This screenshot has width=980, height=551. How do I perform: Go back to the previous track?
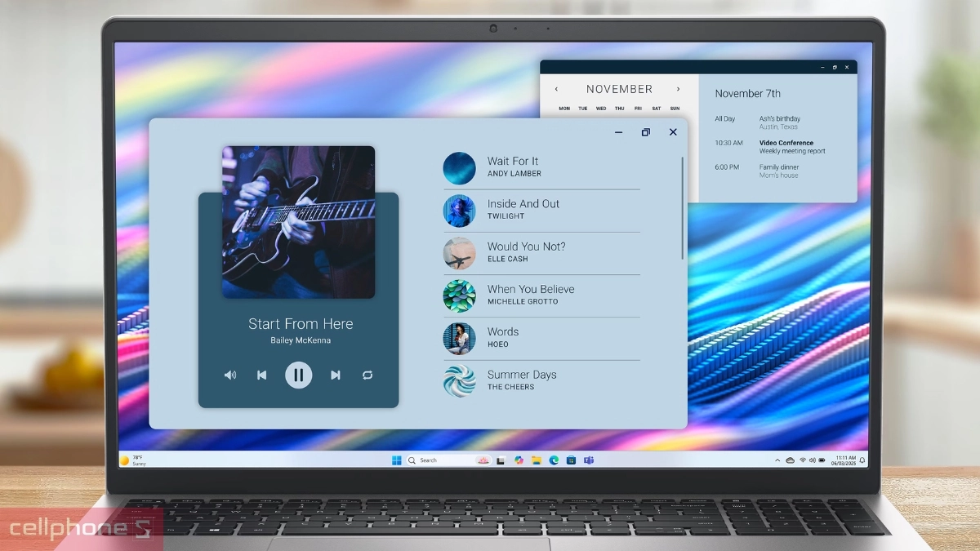point(261,375)
